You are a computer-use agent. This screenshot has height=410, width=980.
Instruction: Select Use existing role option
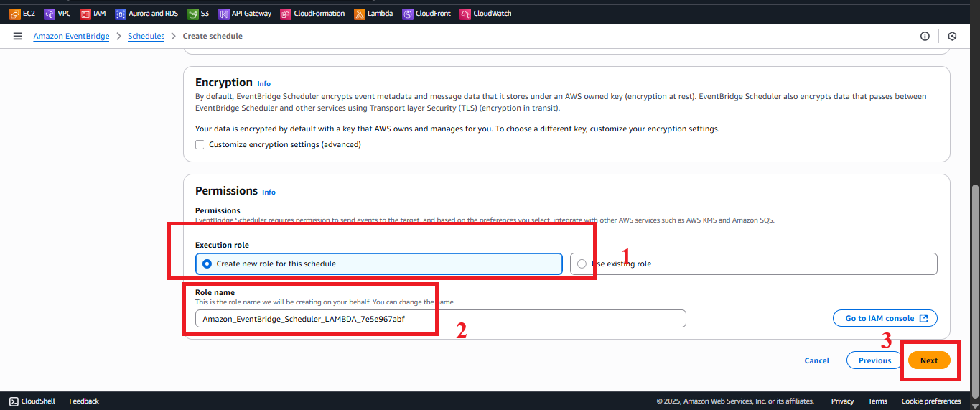coord(753,264)
